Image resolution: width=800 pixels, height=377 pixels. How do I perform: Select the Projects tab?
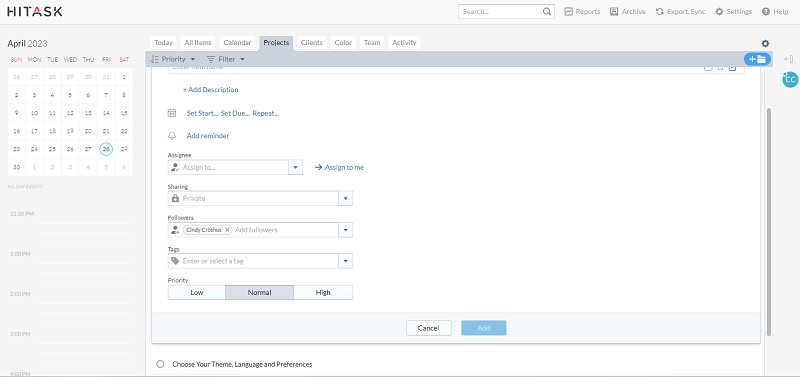(x=276, y=43)
